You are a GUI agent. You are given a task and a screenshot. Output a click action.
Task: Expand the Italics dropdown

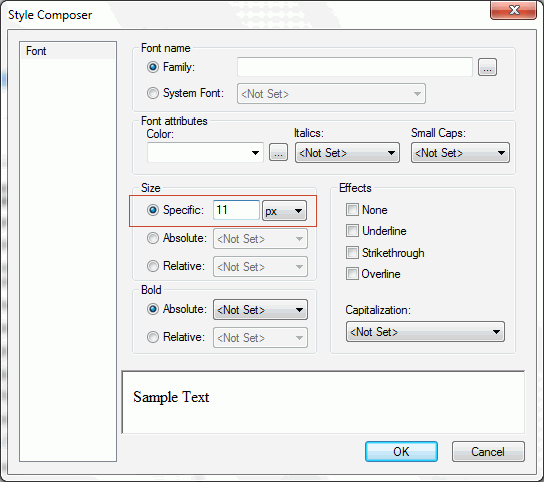click(347, 153)
